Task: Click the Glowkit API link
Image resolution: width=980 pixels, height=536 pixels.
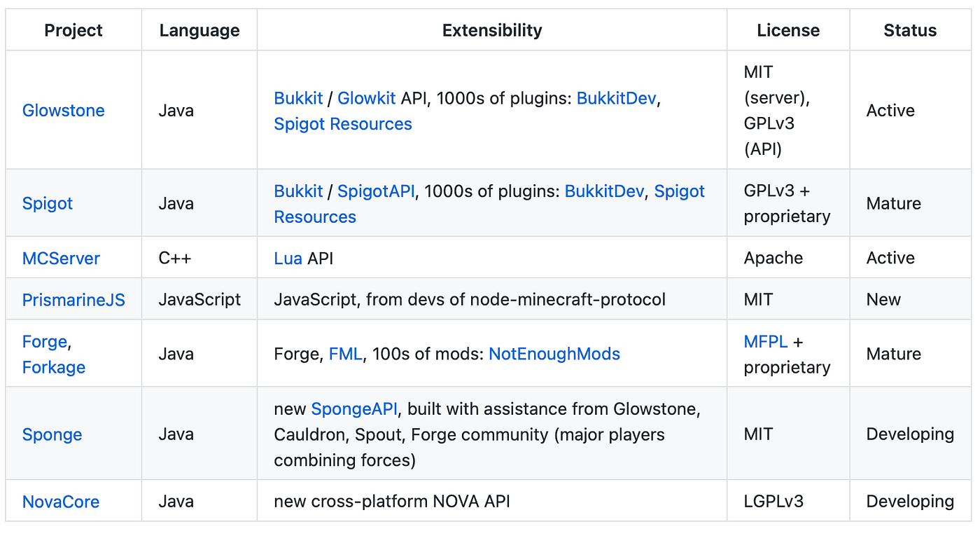Action: click(367, 98)
